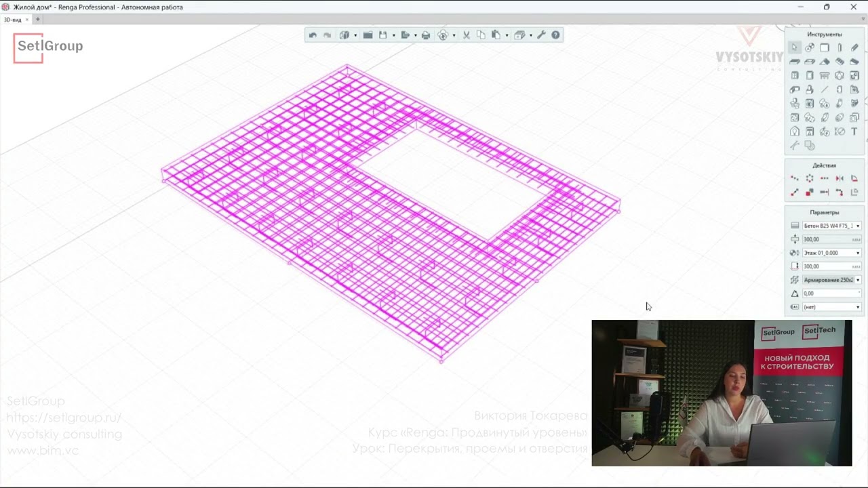Close the 3D-вид tab
The width and height of the screenshot is (868, 488).
[x=27, y=20]
